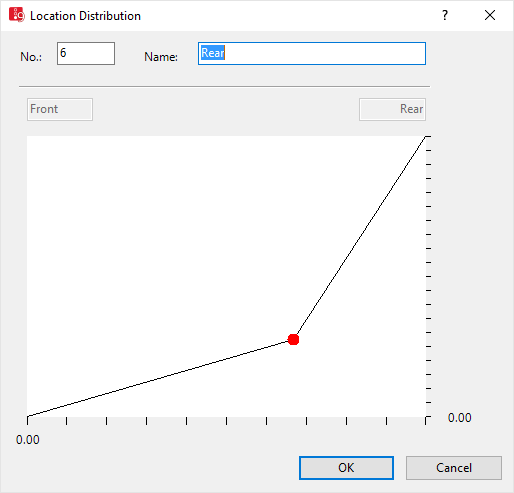Click the Location Distribution title bar text
514x493 pixels.
click(x=85, y=16)
